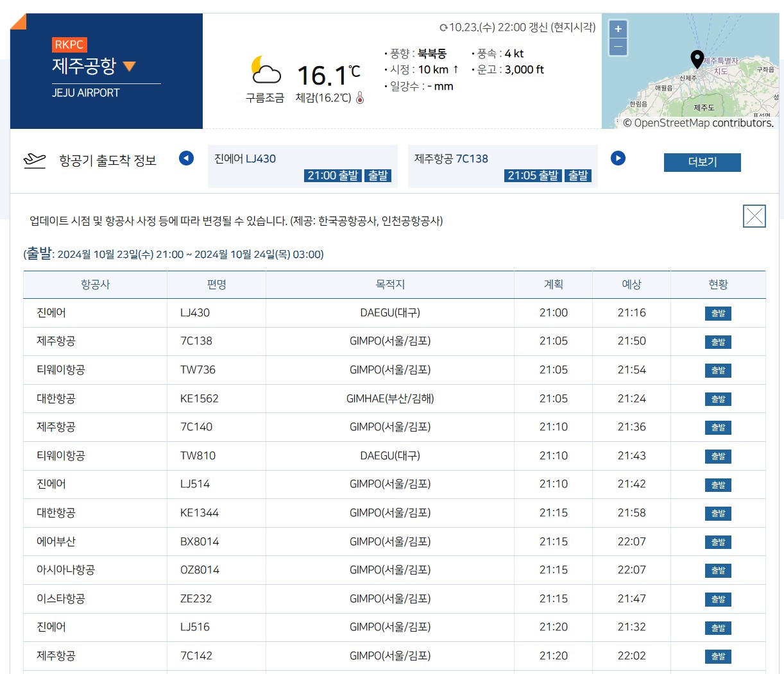Click the 출발 badge on flight TW810

pos(718,456)
